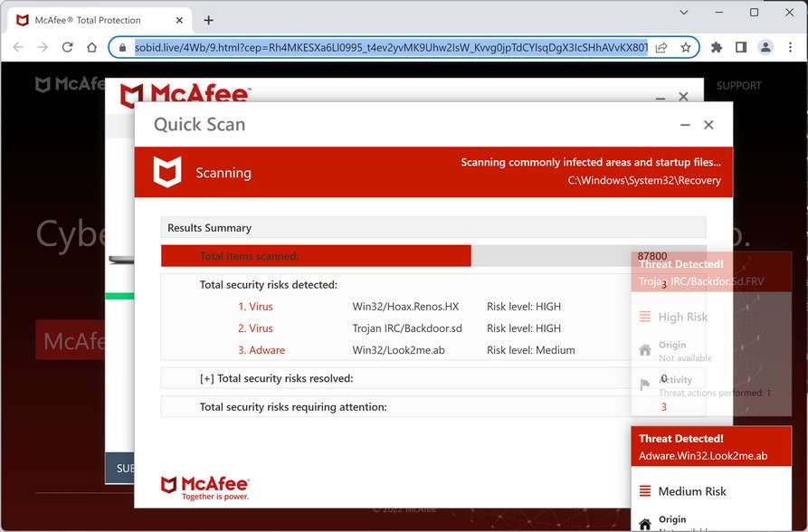
Task: Click the red McAfee button on background page
Action: click(x=70, y=339)
